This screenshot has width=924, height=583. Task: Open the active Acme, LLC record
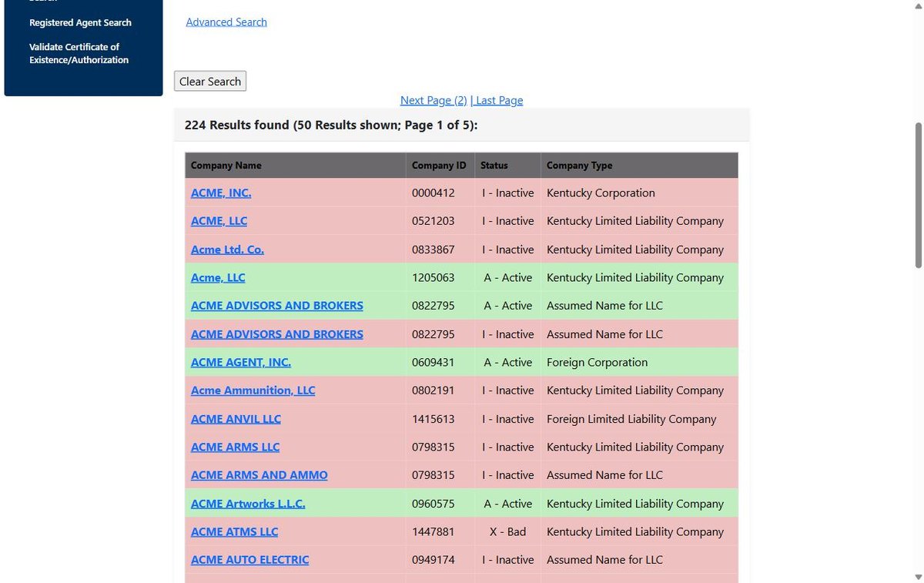[218, 277]
